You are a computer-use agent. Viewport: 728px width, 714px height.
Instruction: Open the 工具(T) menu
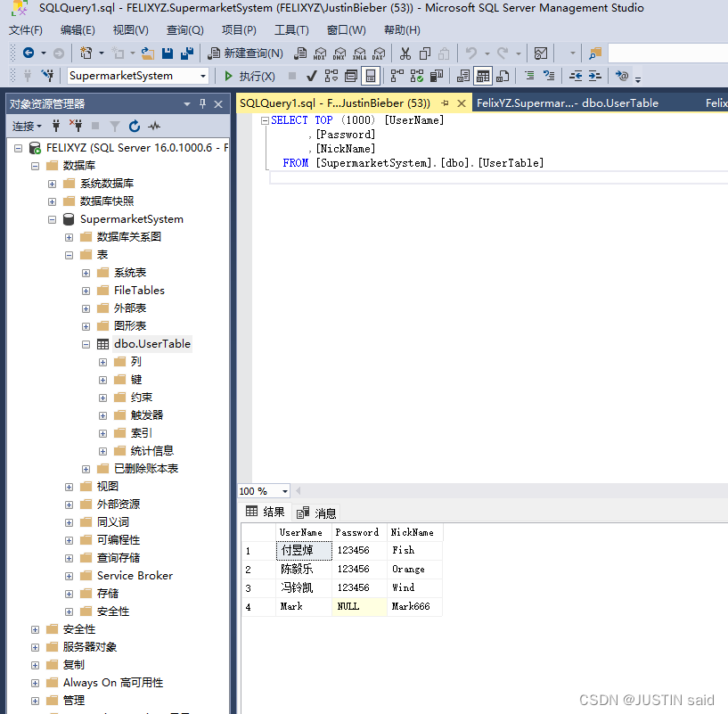tap(291, 30)
